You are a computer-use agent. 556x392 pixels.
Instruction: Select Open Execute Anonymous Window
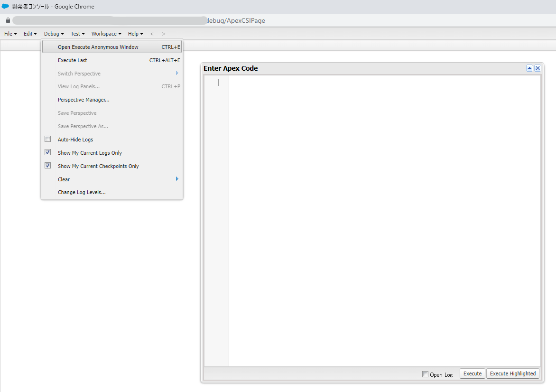point(112,47)
